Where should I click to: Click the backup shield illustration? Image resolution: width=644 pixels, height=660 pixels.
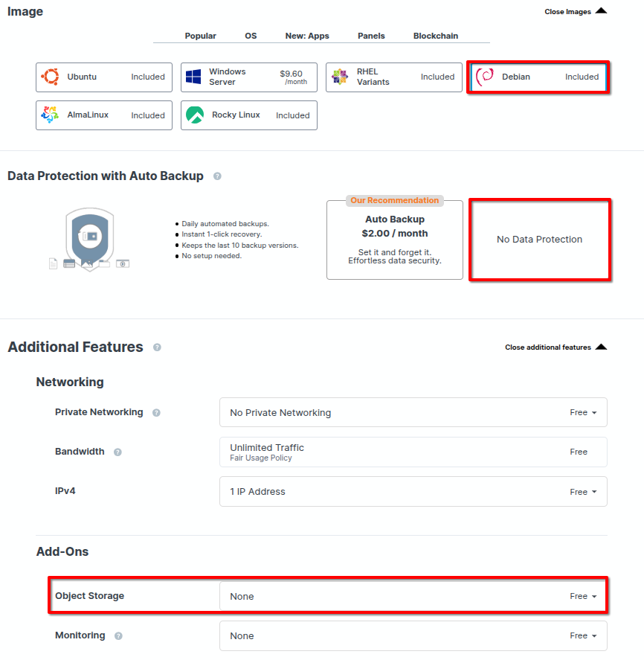tap(89, 239)
